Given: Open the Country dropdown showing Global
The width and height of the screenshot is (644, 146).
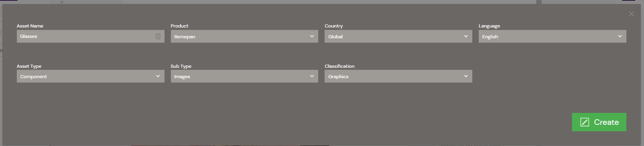Looking at the screenshot, I should coord(398,36).
